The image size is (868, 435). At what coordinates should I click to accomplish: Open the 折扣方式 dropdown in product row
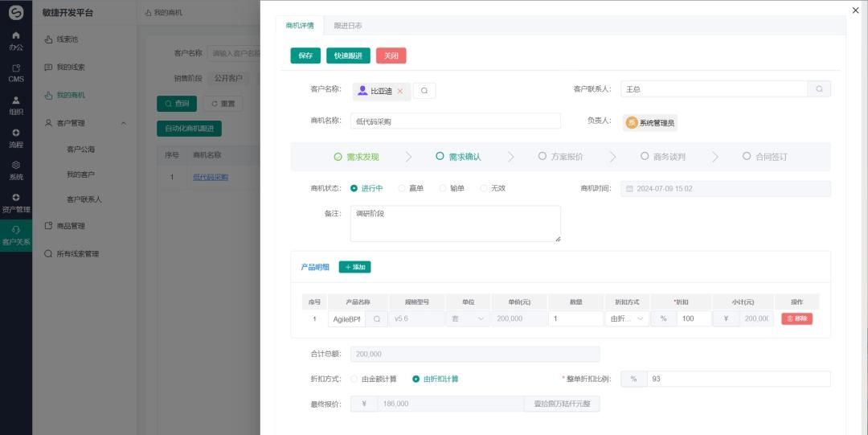tap(627, 318)
